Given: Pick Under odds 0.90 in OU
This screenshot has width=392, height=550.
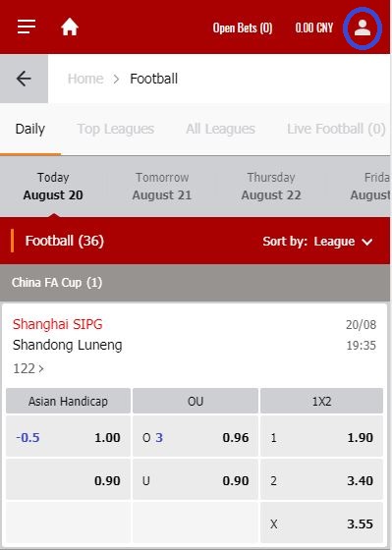Looking at the screenshot, I should tap(196, 480).
